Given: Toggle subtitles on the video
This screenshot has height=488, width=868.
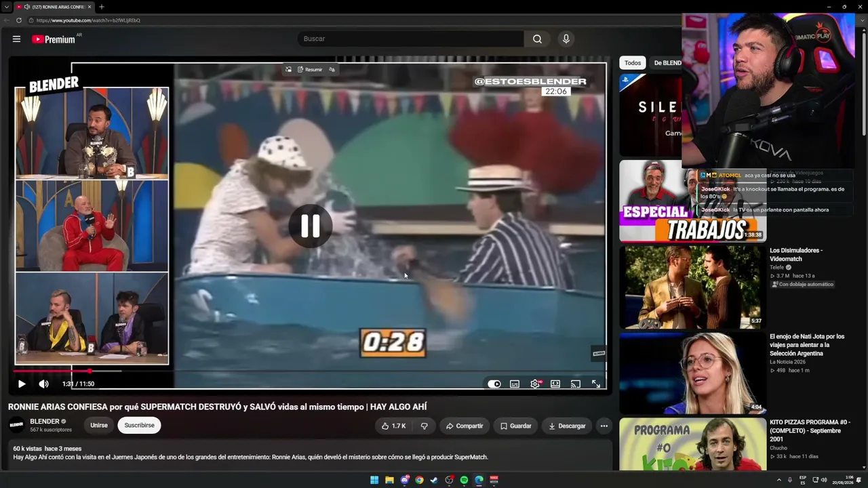Looking at the screenshot, I should coord(515,384).
